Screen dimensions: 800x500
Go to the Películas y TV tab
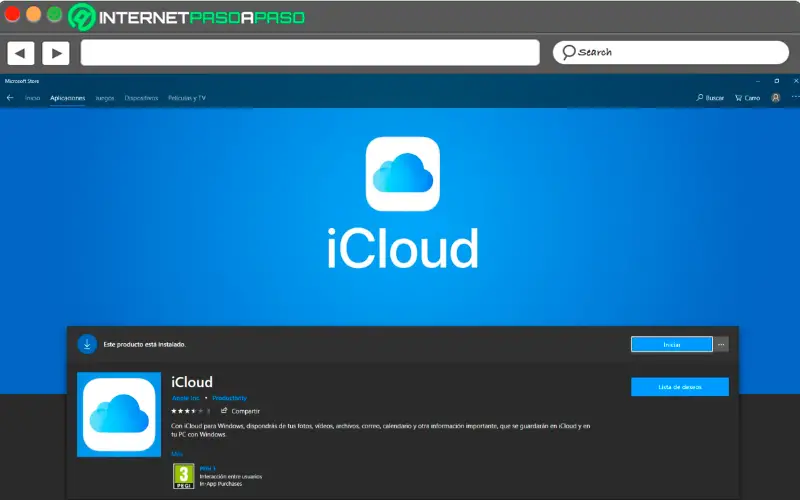click(x=187, y=98)
